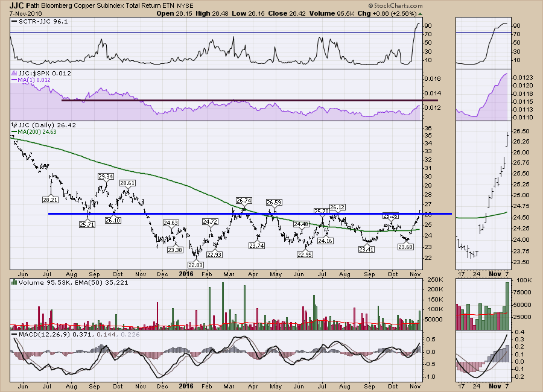Click the 23.41 price label
This screenshot has height=392, width=543.
366,249
